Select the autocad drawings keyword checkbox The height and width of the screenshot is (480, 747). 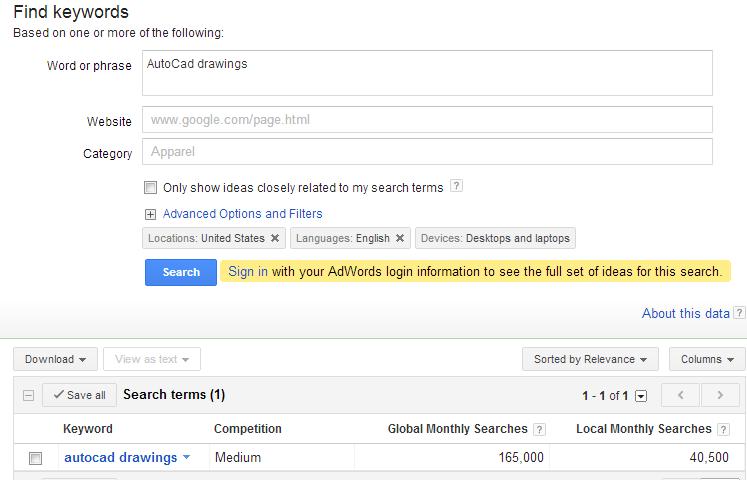[x=36, y=459]
